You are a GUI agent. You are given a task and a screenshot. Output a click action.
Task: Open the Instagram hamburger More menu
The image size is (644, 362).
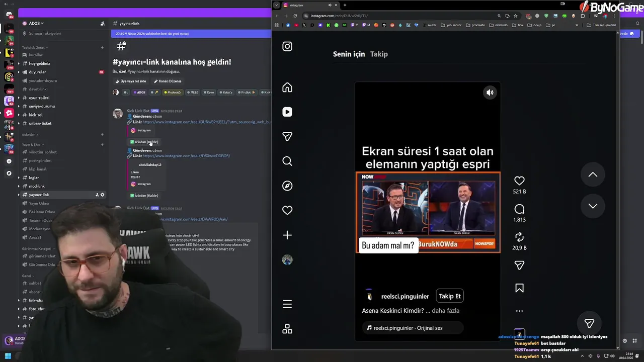point(287,304)
